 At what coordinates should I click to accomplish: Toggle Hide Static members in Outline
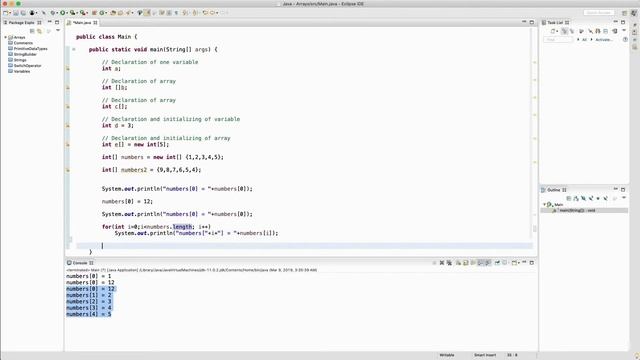click(591, 198)
